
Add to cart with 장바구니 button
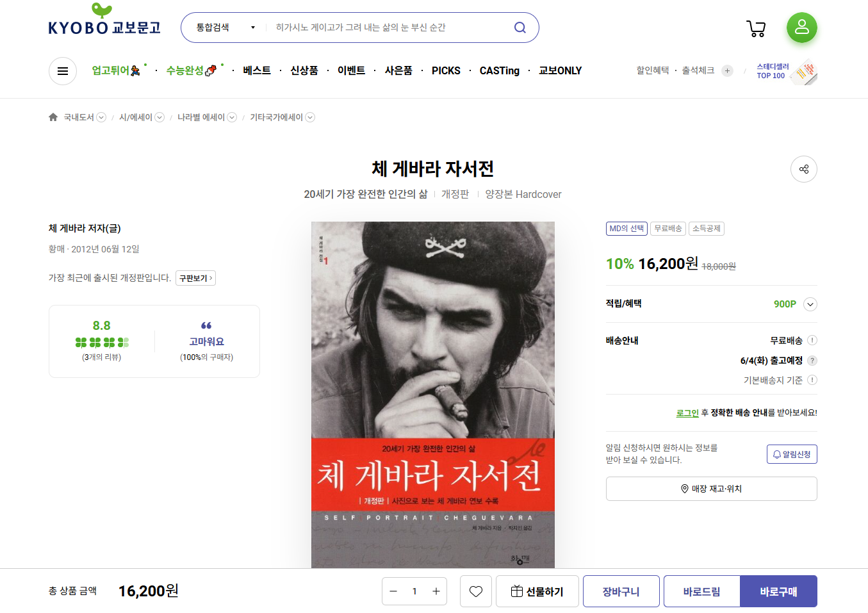(x=621, y=591)
